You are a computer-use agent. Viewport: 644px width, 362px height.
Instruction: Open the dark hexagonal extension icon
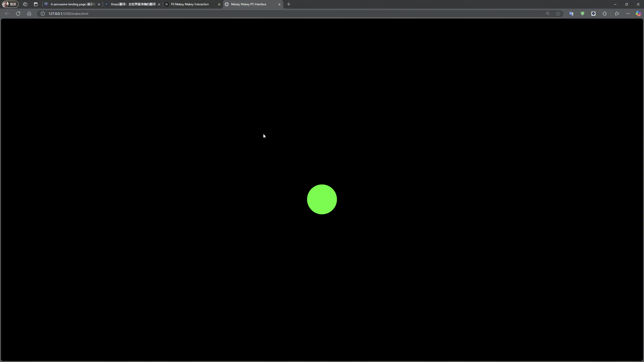[x=593, y=14]
